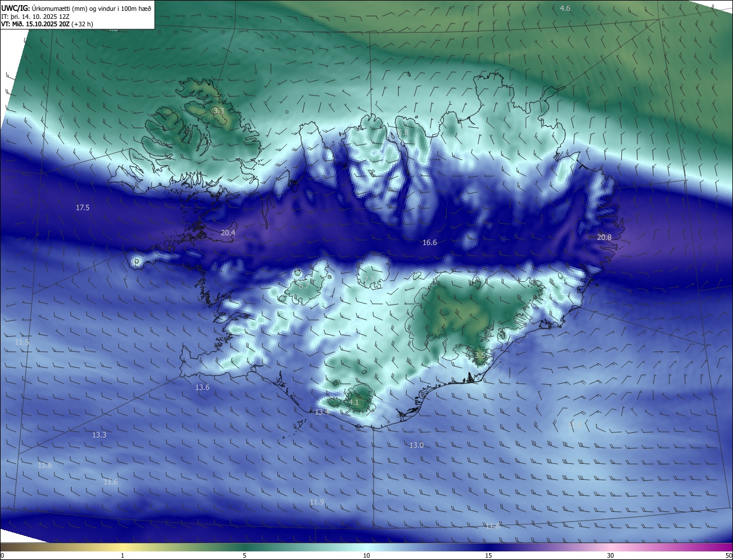The height and width of the screenshot is (560, 733).
Task: Click the 13.4 value label on the coast
Action: tap(322, 412)
